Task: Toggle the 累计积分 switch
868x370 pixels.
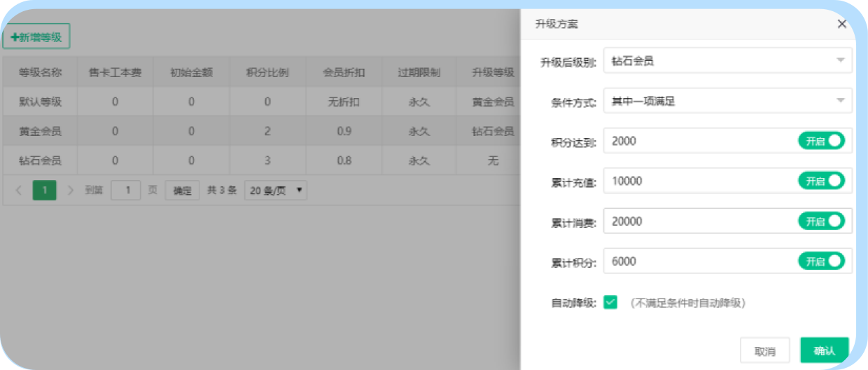Action: 821,261
